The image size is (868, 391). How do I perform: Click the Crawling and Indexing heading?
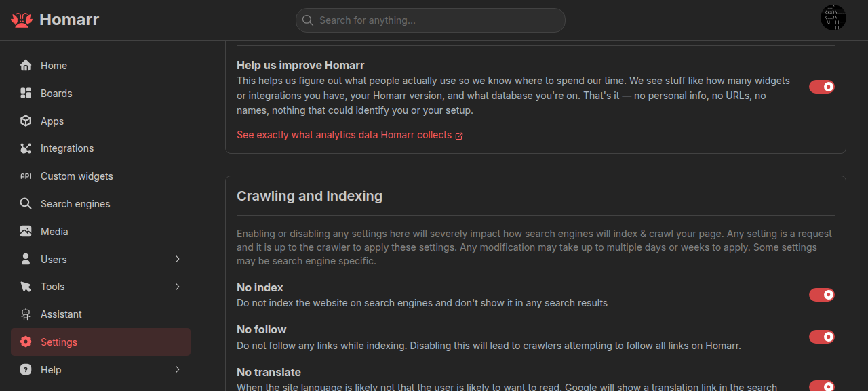[x=309, y=196]
